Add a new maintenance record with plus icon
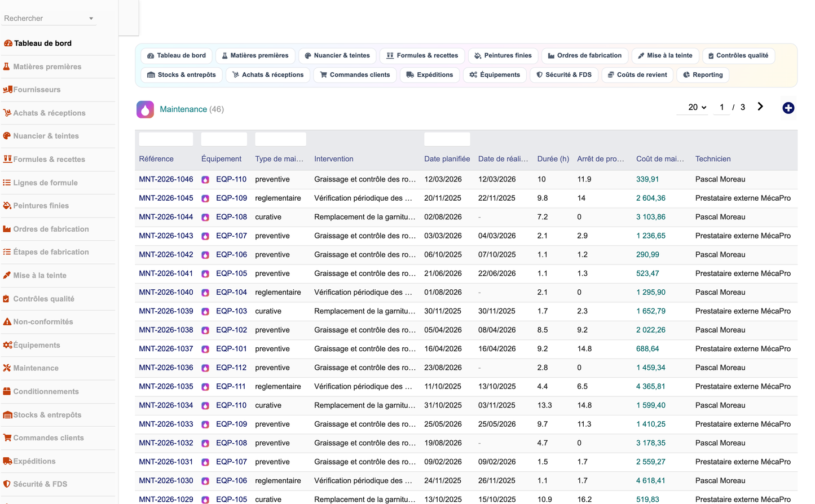 pyautogui.click(x=788, y=108)
